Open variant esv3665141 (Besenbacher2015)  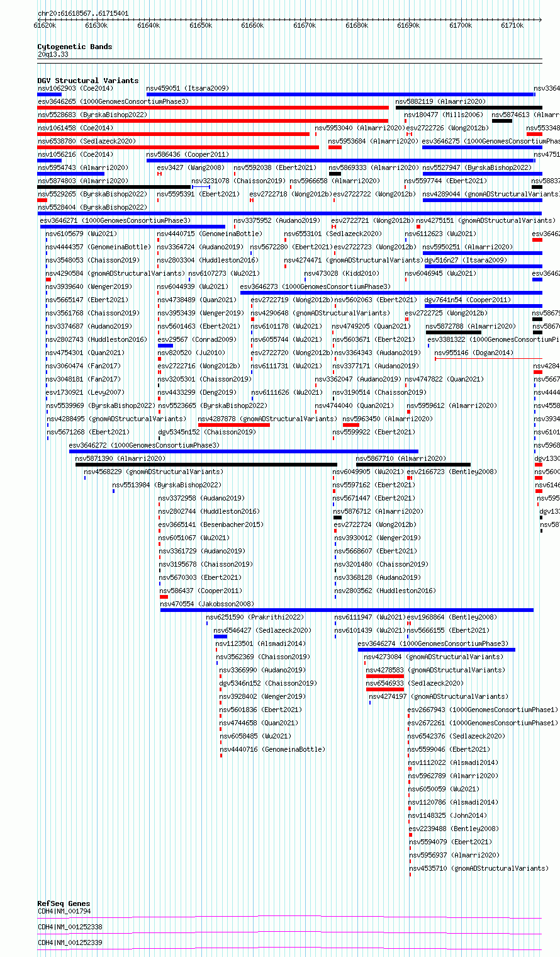pos(211,525)
